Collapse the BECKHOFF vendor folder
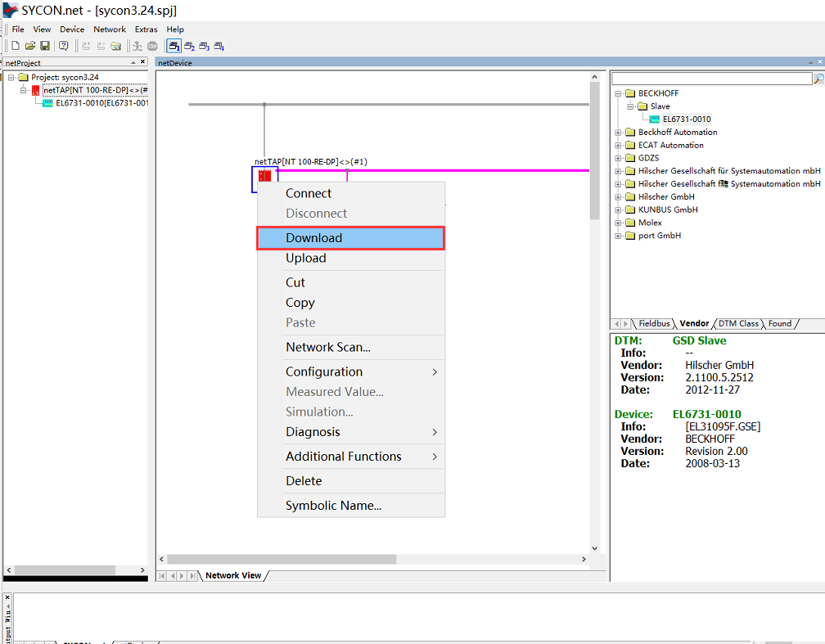 tap(619, 93)
